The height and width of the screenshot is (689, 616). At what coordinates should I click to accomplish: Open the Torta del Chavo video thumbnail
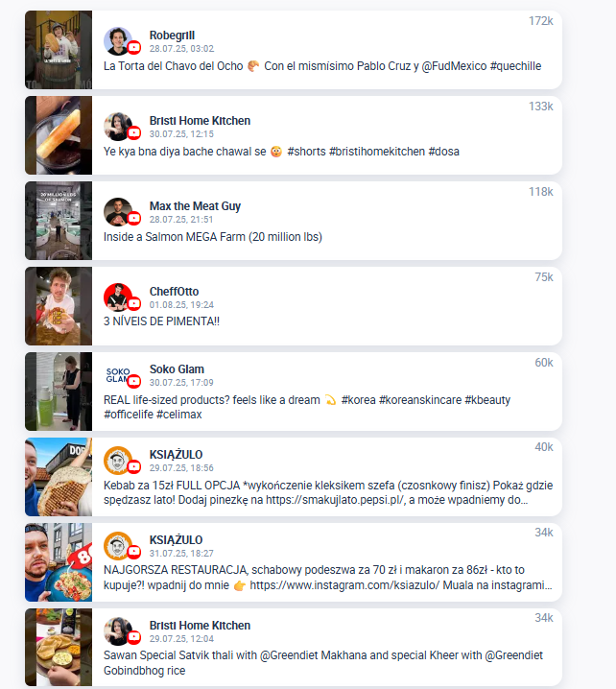[59, 50]
